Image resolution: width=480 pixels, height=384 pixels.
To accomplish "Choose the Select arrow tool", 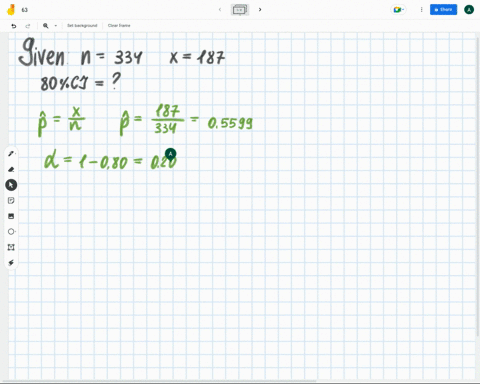I will pos(11,185).
